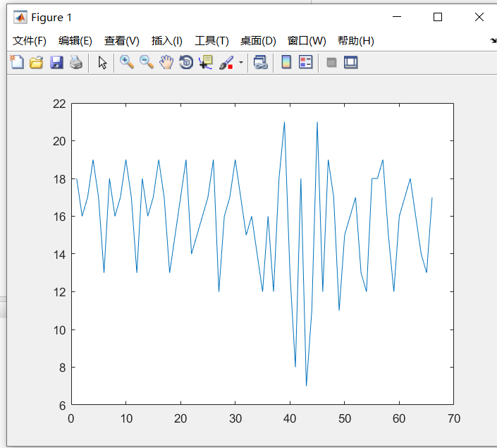This screenshot has width=497, height=448.
Task: Create a new figure from the toolbar
Action: tap(17, 62)
